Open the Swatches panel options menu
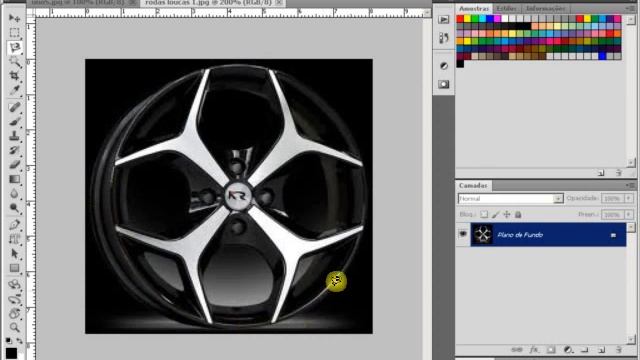640x360 pixels. click(x=630, y=8)
